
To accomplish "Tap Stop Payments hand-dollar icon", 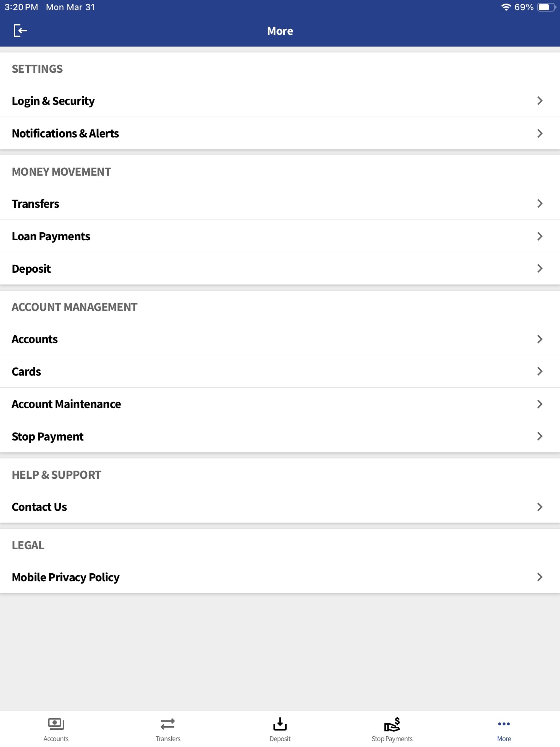I will click(x=392, y=724).
